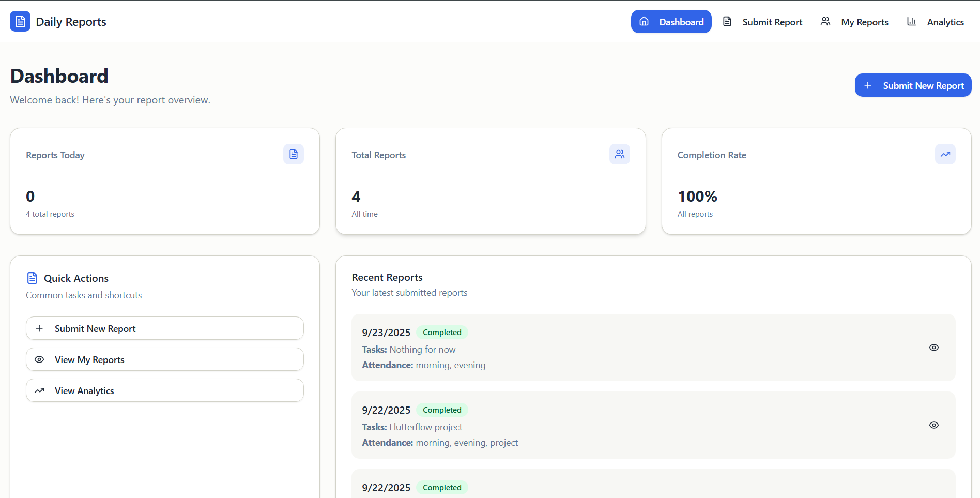
Task: Click the bar chart icon beside Analytics
Action: coord(911,22)
